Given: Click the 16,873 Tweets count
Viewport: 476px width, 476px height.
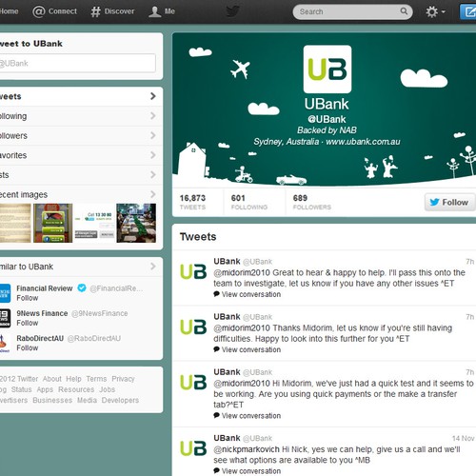Looking at the screenshot, I should (x=192, y=202).
